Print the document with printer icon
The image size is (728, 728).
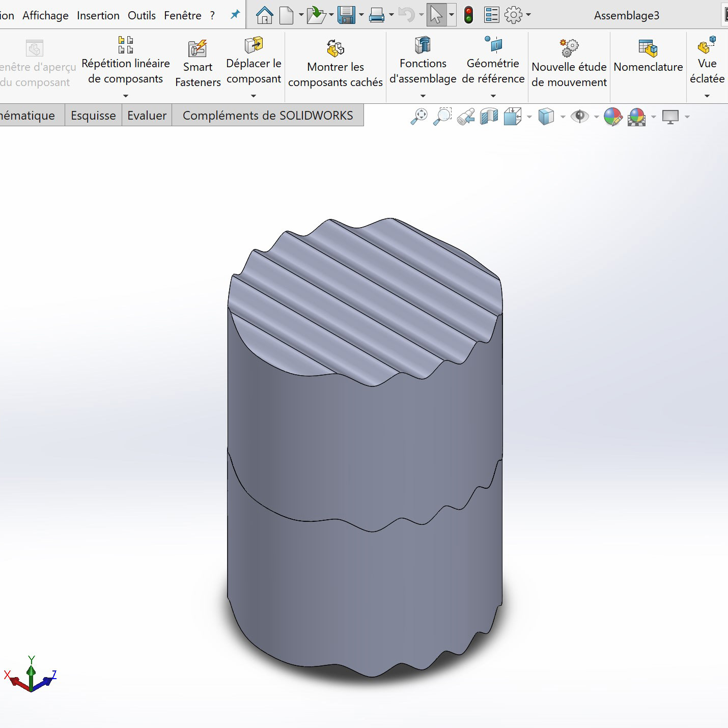coord(376,15)
